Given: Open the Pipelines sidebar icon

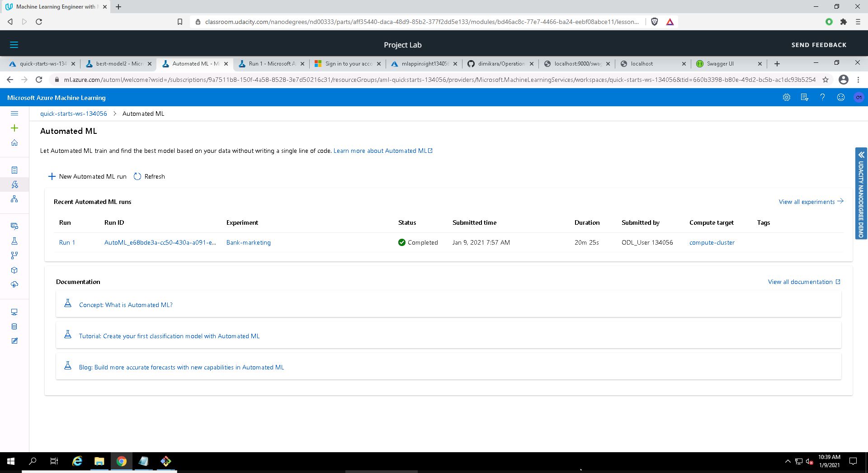Looking at the screenshot, I should coord(14,255).
